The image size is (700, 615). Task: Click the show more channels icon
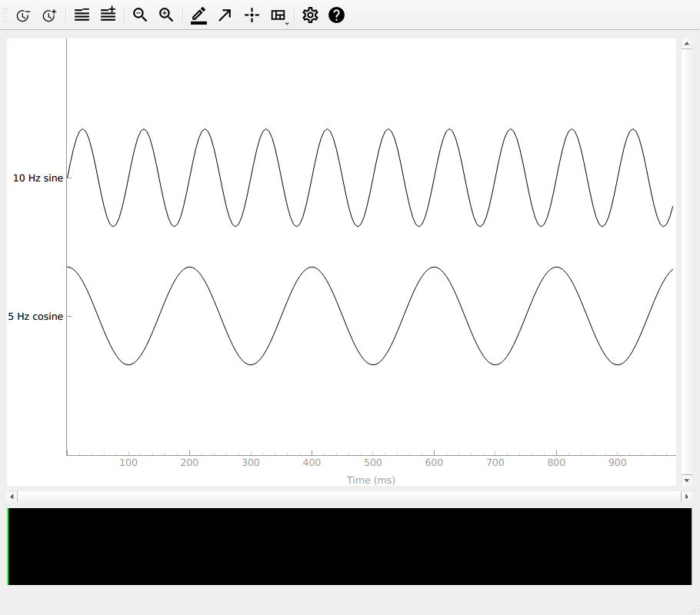(x=108, y=15)
